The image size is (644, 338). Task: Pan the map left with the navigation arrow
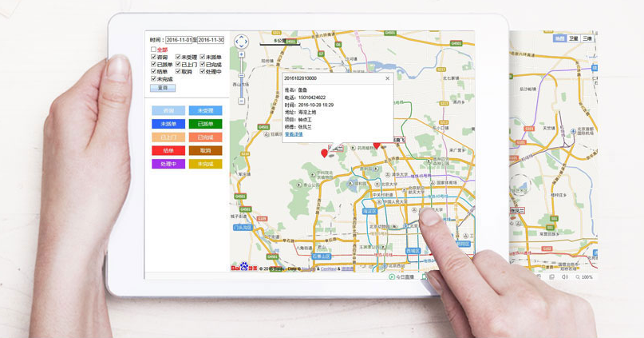[x=236, y=42]
